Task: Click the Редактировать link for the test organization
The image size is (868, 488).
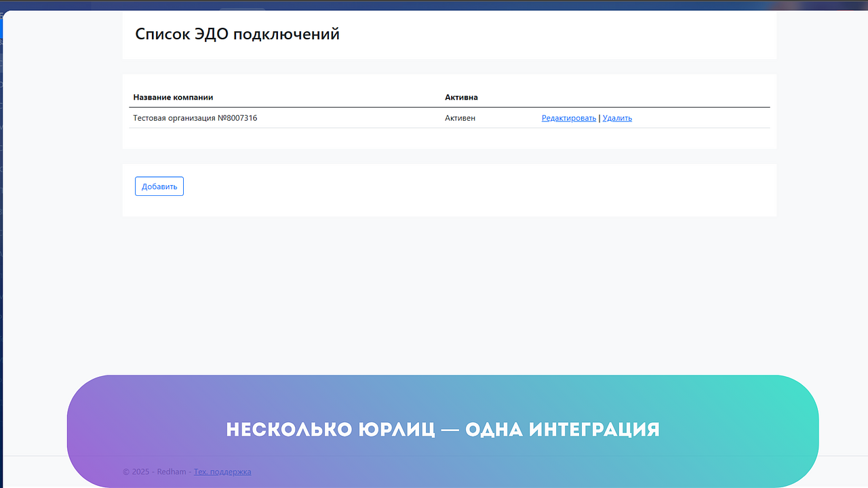Action: click(x=568, y=118)
